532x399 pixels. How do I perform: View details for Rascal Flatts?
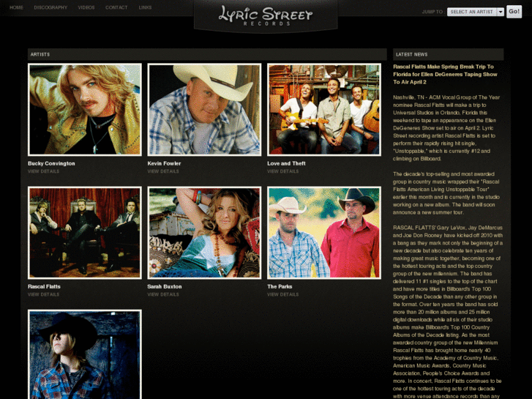pos(43,295)
